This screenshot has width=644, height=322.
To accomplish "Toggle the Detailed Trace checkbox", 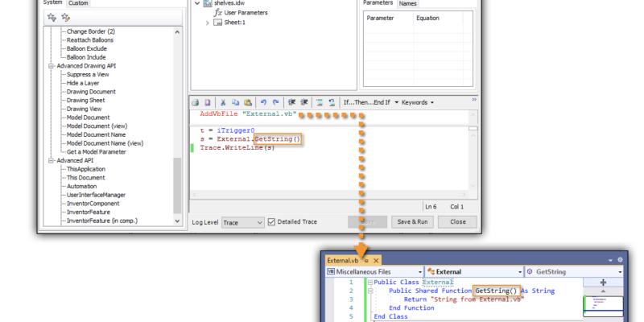I will tap(271, 221).
